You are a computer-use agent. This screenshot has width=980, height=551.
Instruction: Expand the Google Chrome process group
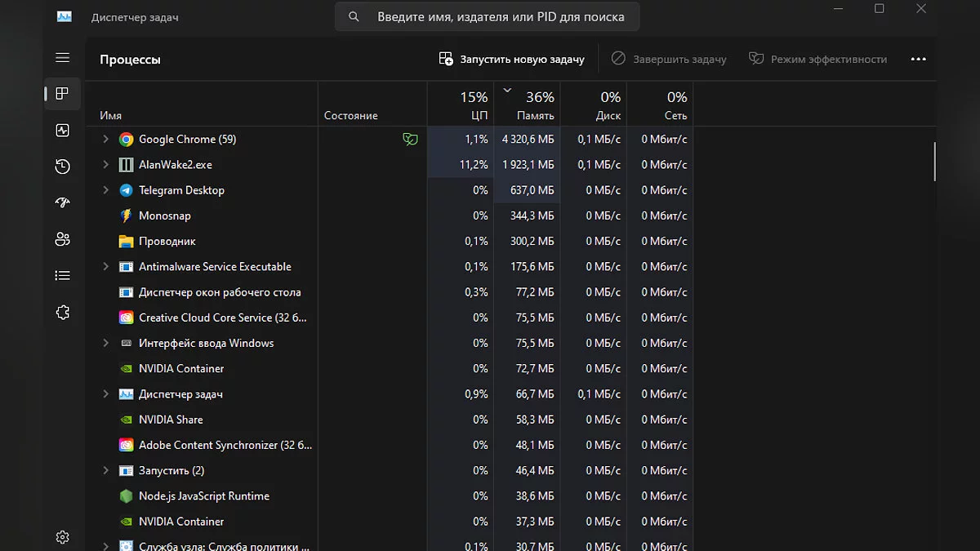[105, 140]
